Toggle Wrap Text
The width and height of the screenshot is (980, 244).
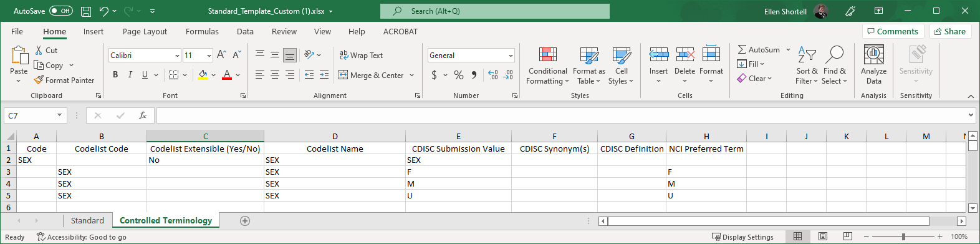coord(361,56)
